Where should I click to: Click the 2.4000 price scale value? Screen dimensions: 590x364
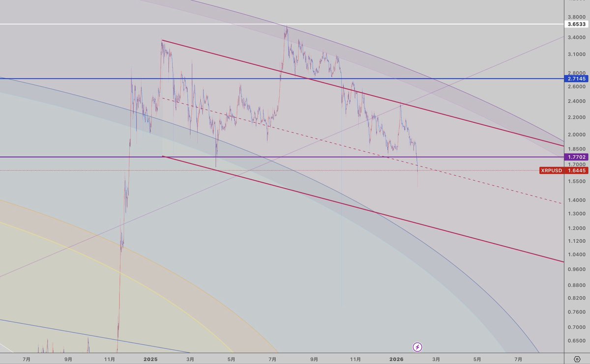tap(576, 102)
